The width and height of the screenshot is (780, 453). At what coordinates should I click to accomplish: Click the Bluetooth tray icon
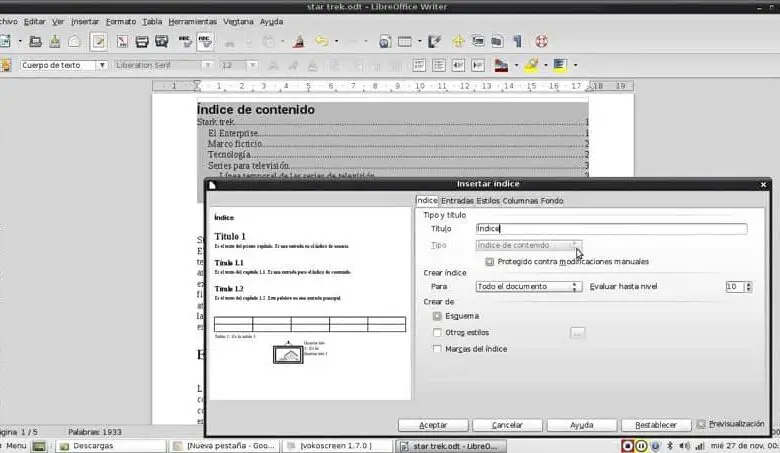pyautogui.click(x=670, y=446)
